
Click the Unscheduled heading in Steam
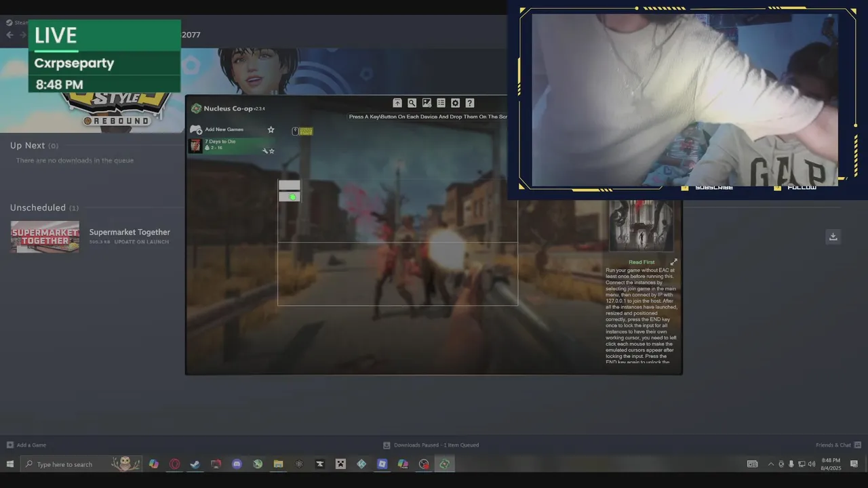[x=38, y=207]
